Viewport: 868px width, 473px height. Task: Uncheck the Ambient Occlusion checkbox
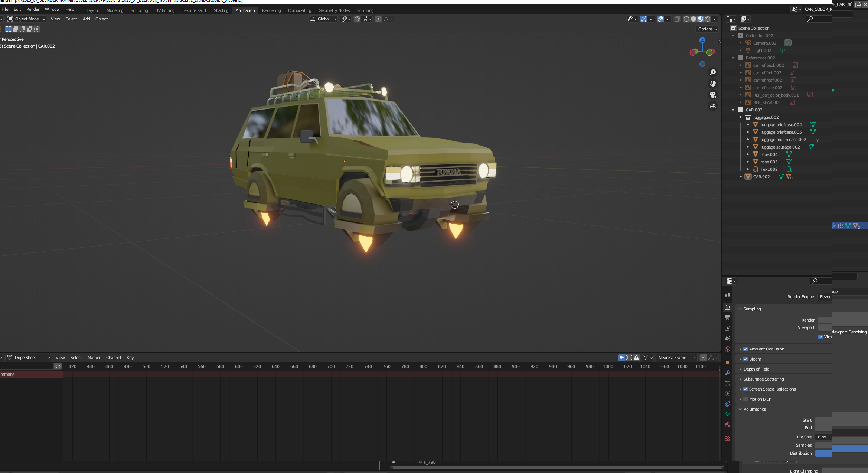tap(745, 349)
